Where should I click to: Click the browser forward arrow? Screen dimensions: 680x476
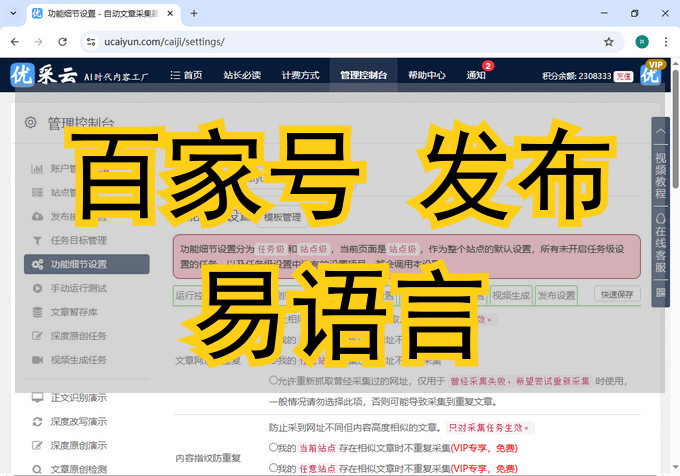pos(39,42)
